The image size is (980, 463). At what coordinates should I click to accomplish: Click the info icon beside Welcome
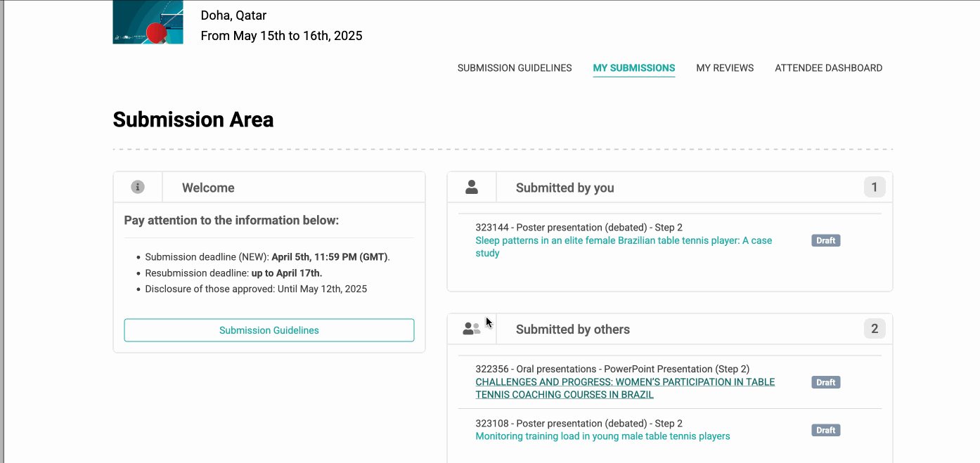pos(138,187)
